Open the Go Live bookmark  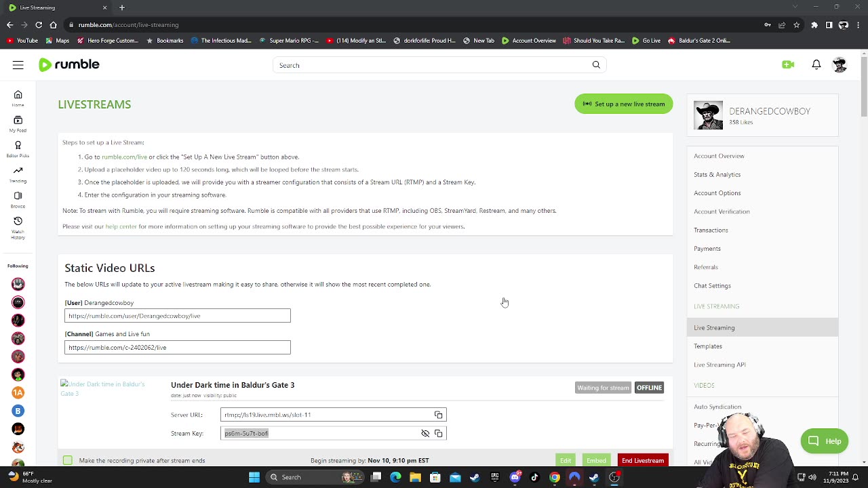(646, 41)
